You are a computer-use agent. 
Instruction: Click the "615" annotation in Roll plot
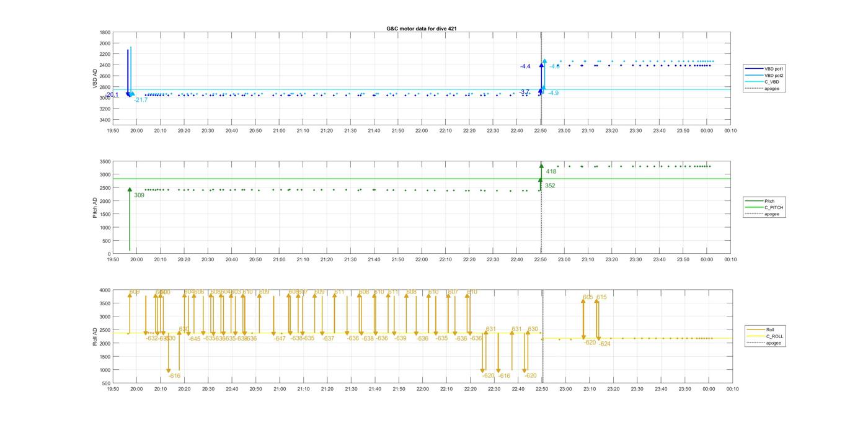point(601,297)
